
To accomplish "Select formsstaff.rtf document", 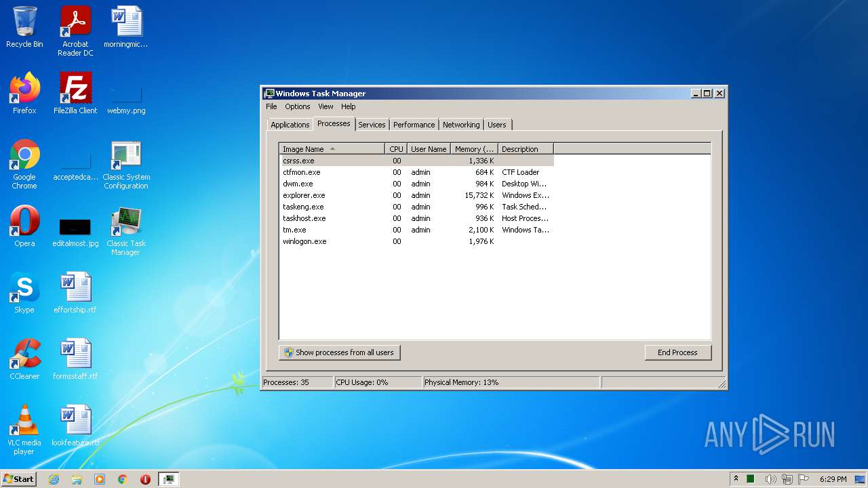I will (x=75, y=359).
